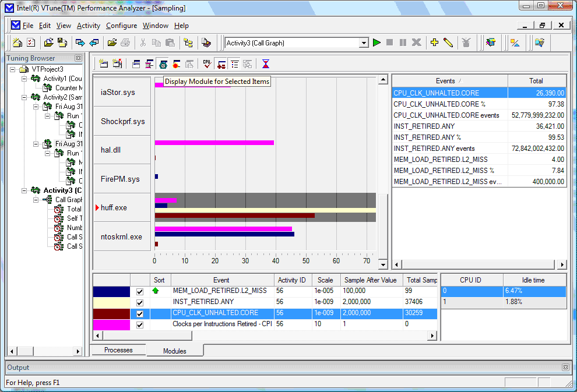The height and width of the screenshot is (392, 577).
Task: Close the Tuning Browser panel
Action: [78, 58]
